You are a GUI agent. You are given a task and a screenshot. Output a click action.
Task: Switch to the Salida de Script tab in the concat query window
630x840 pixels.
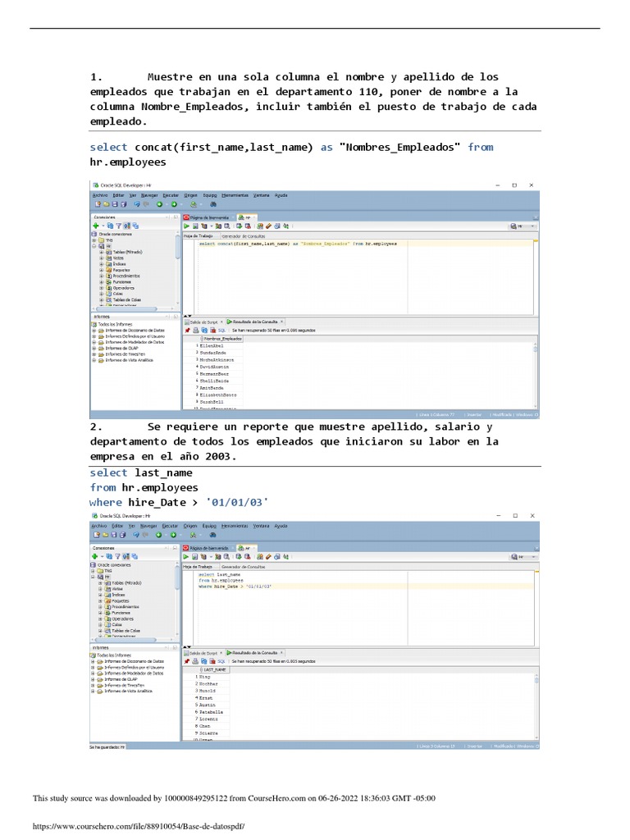click(203, 322)
